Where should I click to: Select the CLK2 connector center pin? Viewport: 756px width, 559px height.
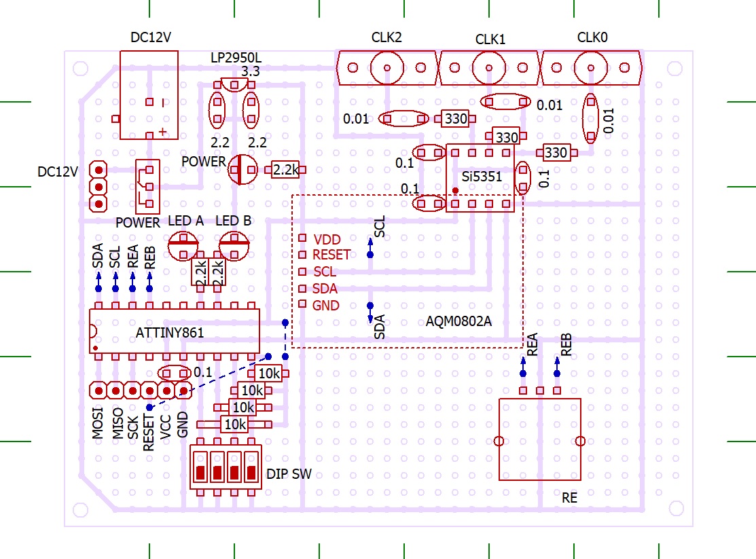[386, 67]
